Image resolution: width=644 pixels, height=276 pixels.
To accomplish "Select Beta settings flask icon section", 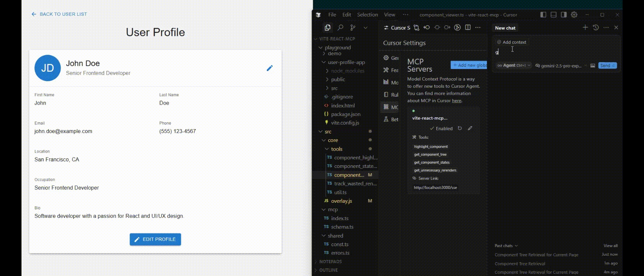I will (x=391, y=119).
